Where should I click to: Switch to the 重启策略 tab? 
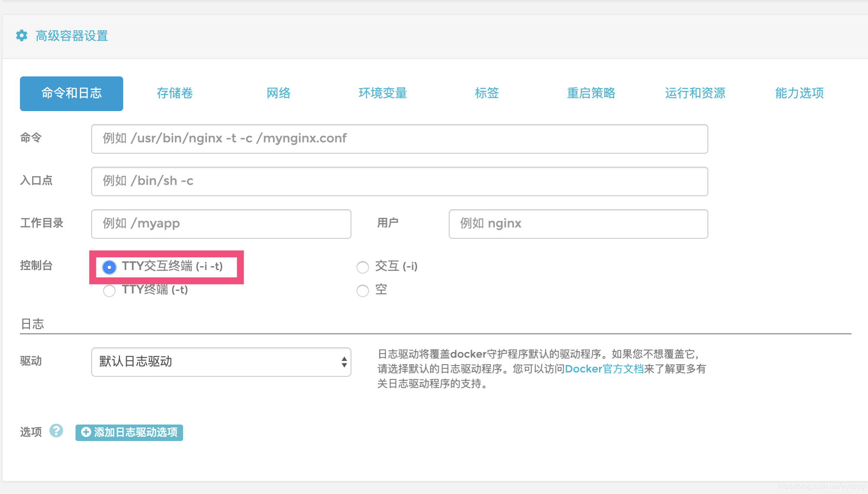click(591, 93)
